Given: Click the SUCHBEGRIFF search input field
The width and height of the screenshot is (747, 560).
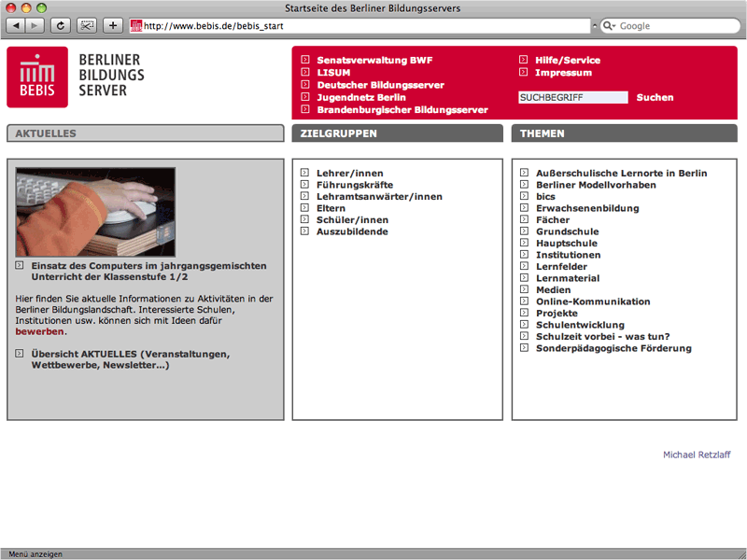Looking at the screenshot, I should point(572,97).
